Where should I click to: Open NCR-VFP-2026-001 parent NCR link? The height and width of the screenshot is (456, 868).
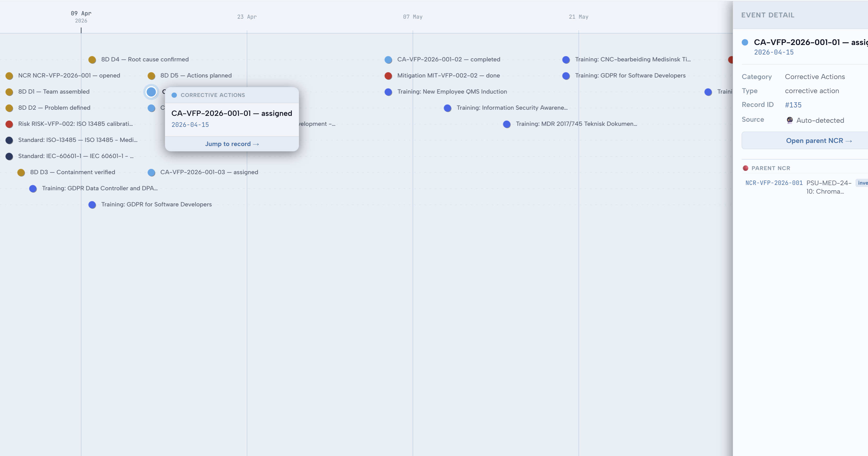(774, 183)
